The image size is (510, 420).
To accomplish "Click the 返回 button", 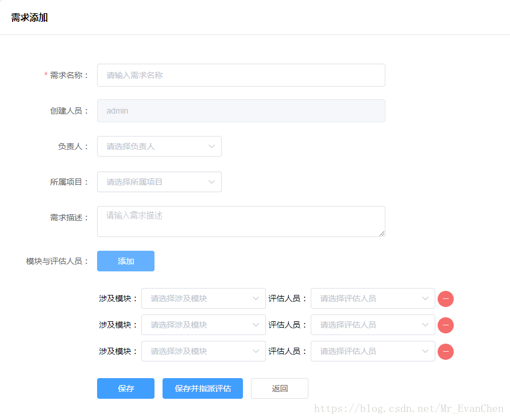I will (x=279, y=388).
